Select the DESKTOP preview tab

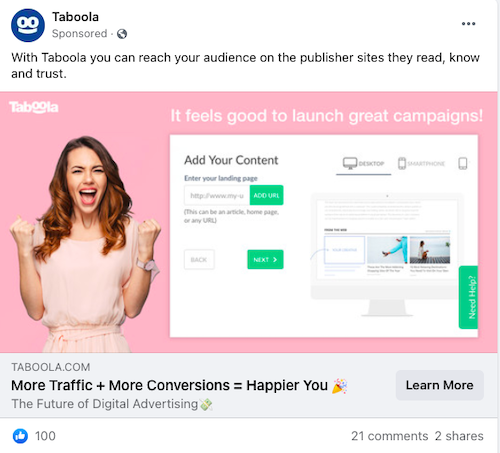(x=364, y=163)
